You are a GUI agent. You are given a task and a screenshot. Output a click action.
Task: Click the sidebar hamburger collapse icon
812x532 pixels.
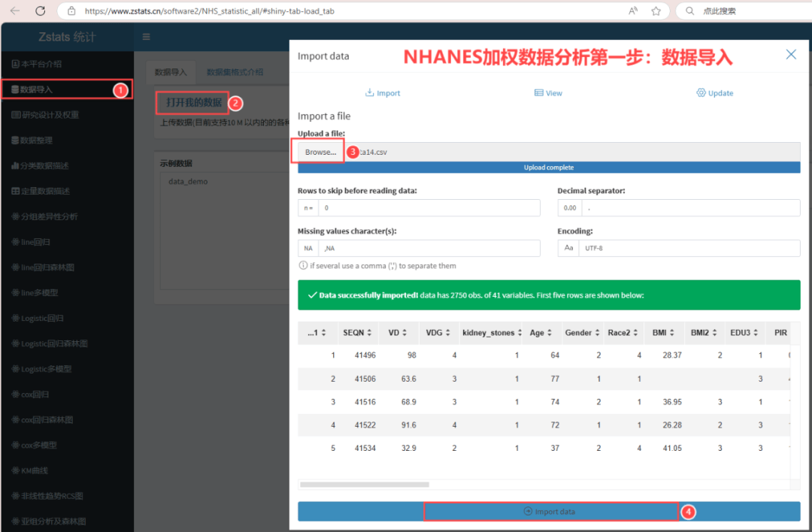click(146, 36)
